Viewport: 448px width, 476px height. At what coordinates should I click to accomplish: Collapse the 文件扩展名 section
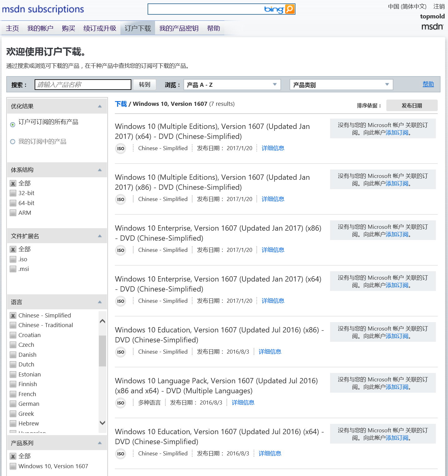click(x=100, y=236)
